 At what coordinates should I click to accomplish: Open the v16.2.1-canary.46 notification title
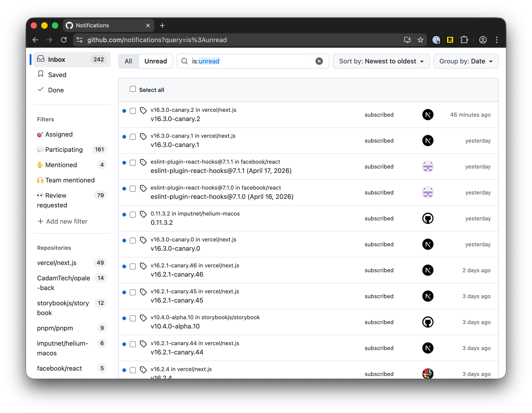[x=177, y=275]
